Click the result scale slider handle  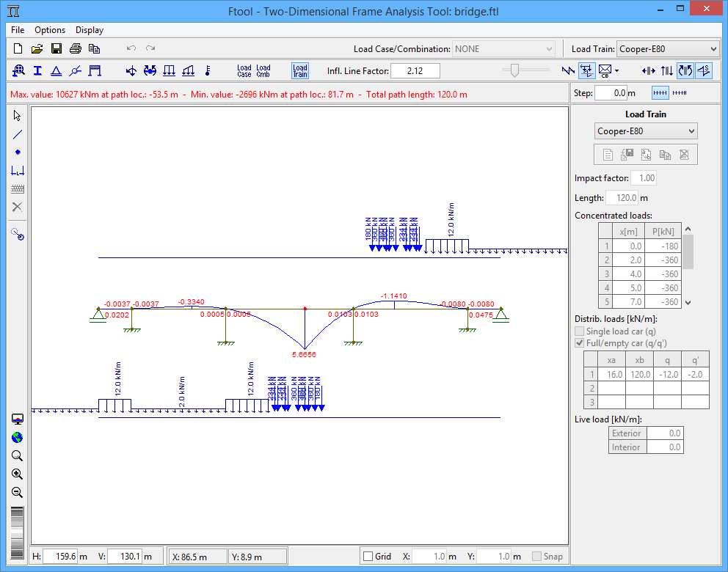[514, 70]
